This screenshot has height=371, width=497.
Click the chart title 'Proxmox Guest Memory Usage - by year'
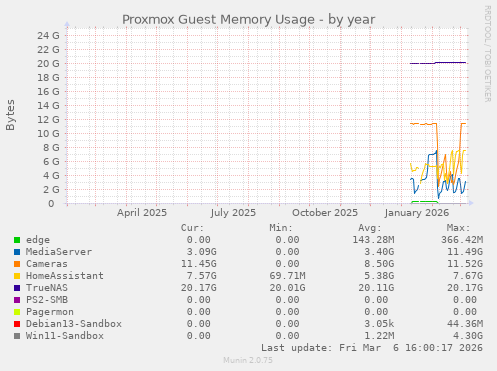248,20
